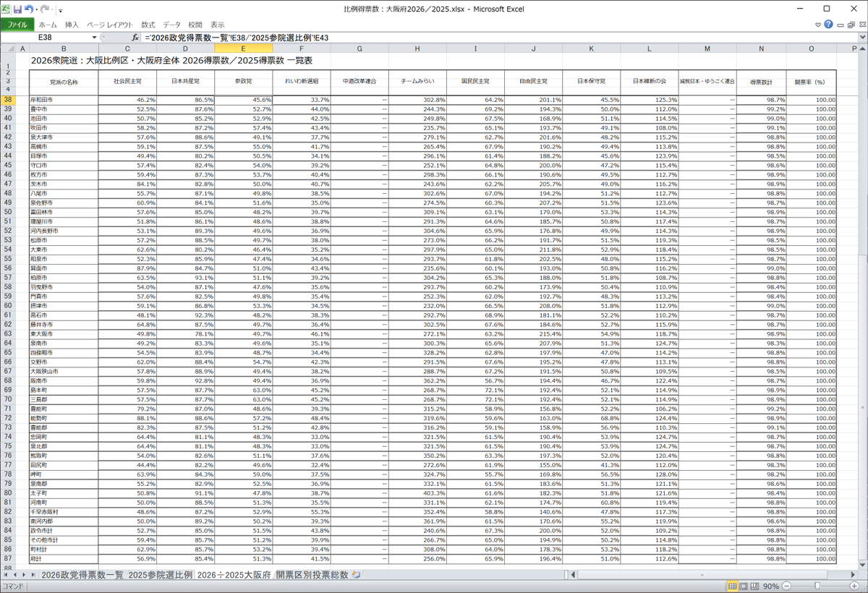Open the Customize Quick Access Toolbar arrow
The height and width of the screenshot is (593, 868).
pyautogui.click(x=60, y=10)
